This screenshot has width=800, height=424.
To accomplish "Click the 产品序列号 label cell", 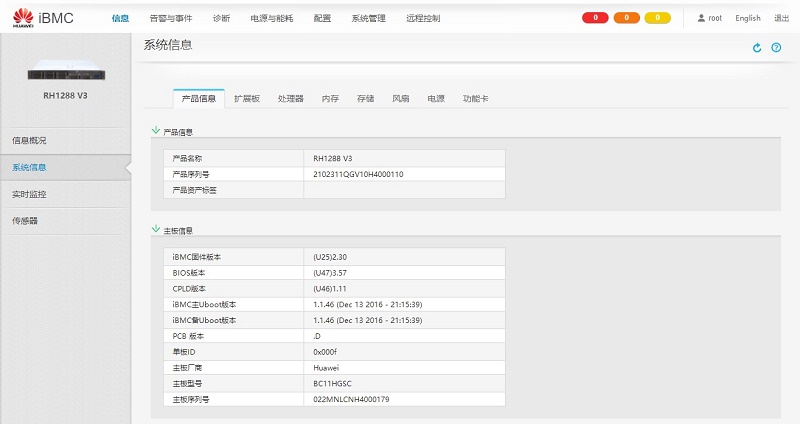I will tap(234, 174).
